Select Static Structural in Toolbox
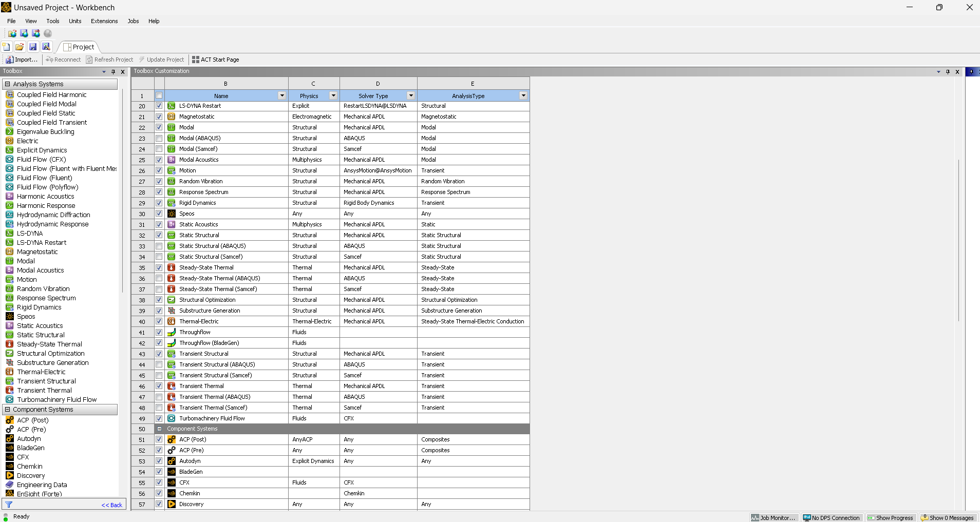Image resolution: width=980 pixels, height=522 pixels. pos(41,335)
